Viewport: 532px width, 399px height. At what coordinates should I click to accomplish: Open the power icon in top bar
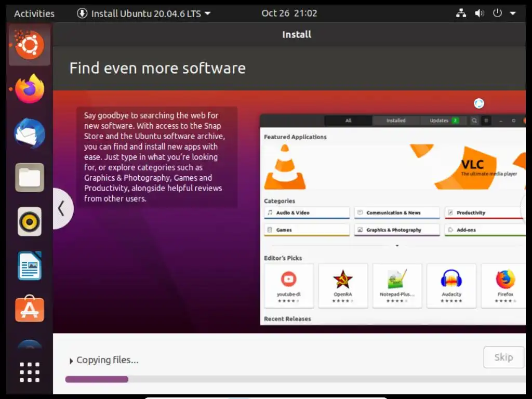pos(497,13)
